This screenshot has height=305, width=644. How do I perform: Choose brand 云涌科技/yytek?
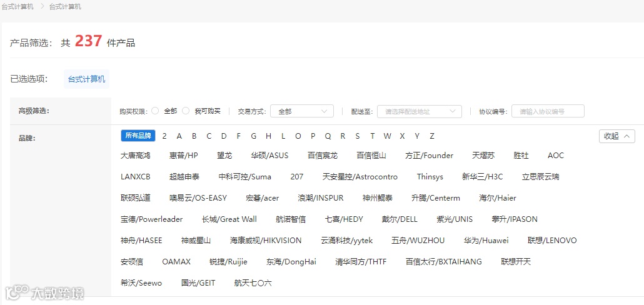pos(346,241)
